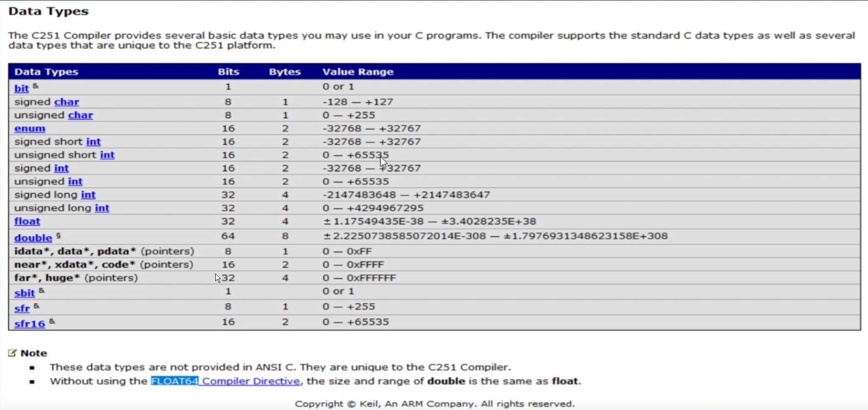Open char link in signed char row

click(x=67, y=102)
